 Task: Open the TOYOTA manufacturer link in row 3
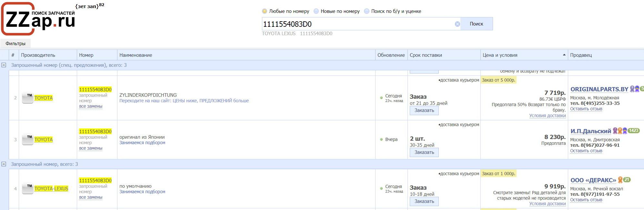click(x=44, y=140)
